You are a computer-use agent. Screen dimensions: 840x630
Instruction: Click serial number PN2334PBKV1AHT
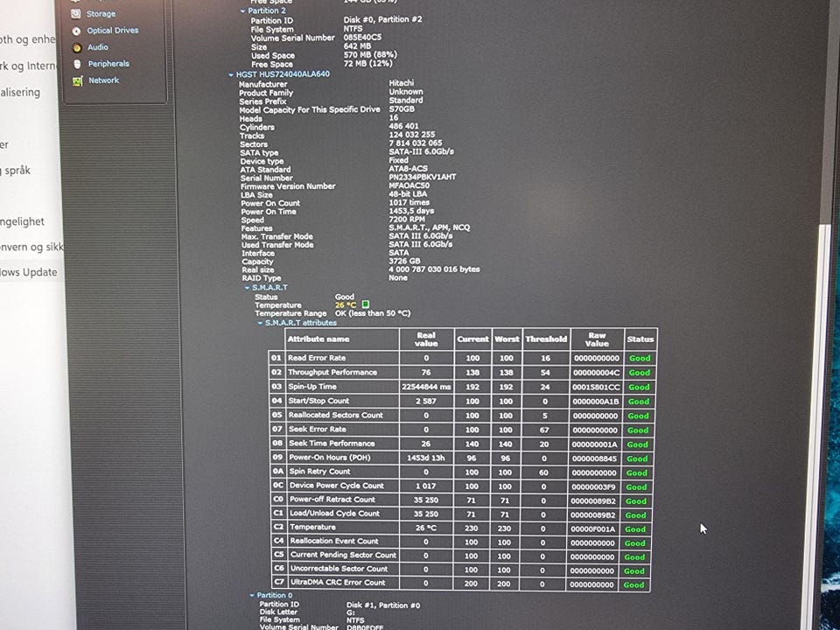422,177
